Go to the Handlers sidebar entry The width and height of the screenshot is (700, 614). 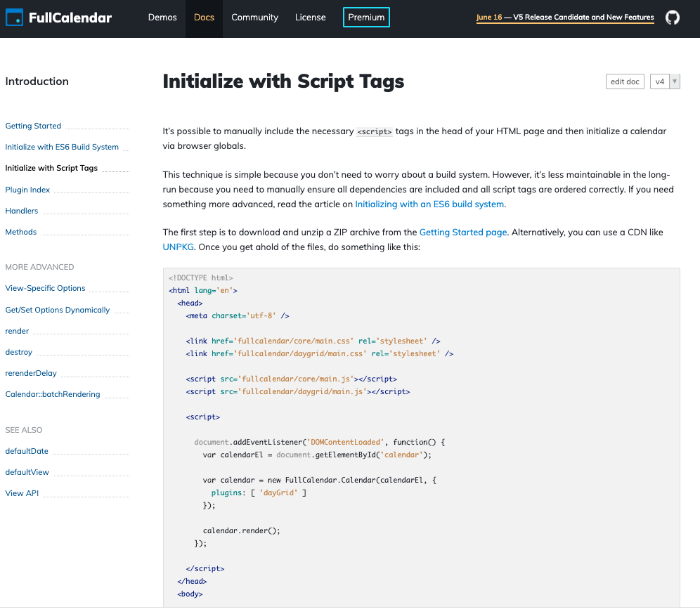(22, 211)
